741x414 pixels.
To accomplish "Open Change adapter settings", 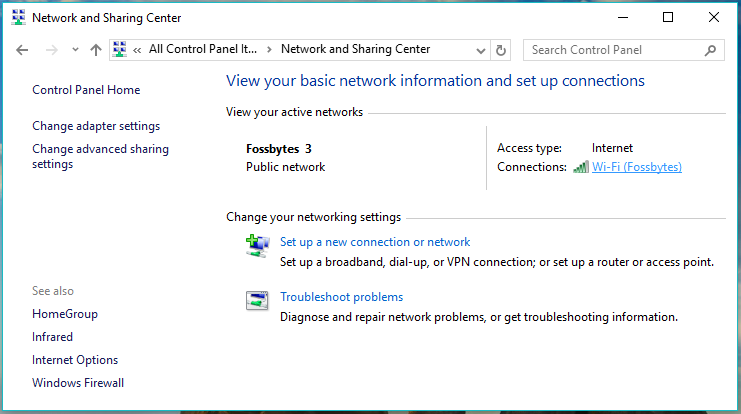I will coord(96,126).
